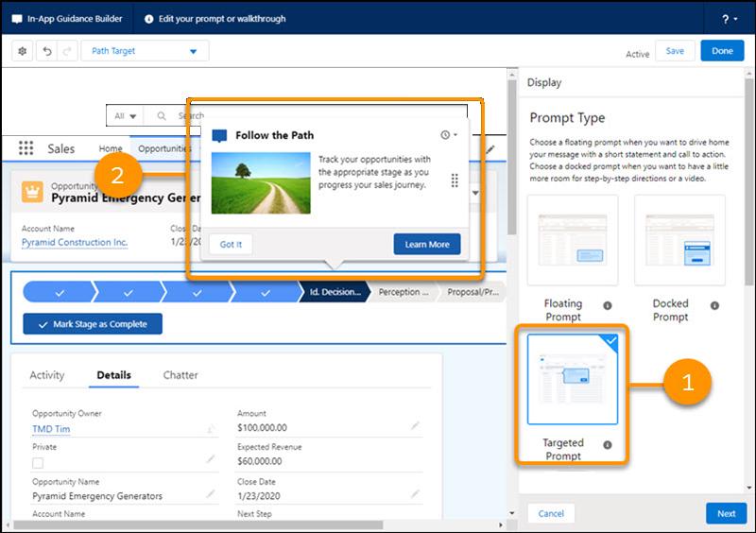Screen dimensions: 756x533
Task: Expand the help menu question mark
Action: coord(728,18)
